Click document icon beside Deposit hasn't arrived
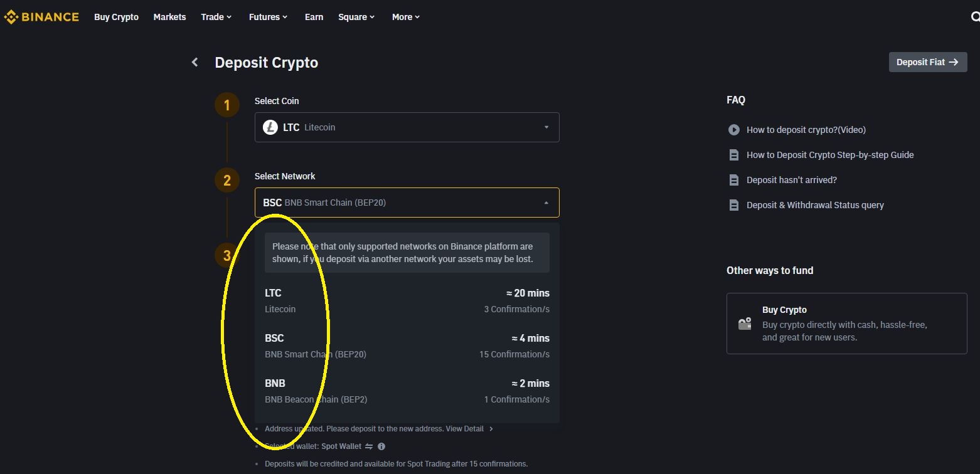 click(x=733, y=180)
